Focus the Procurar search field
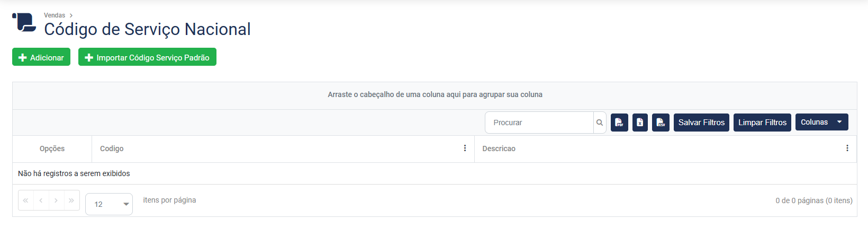Screen dimensions: 868x227 (539, 123)
